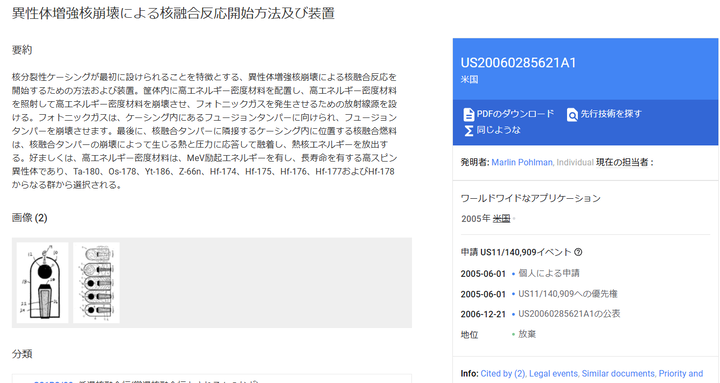This screenshot has width=720, height=383.
Task: Click the 分類 heading
Action: [x=22, y=354]
